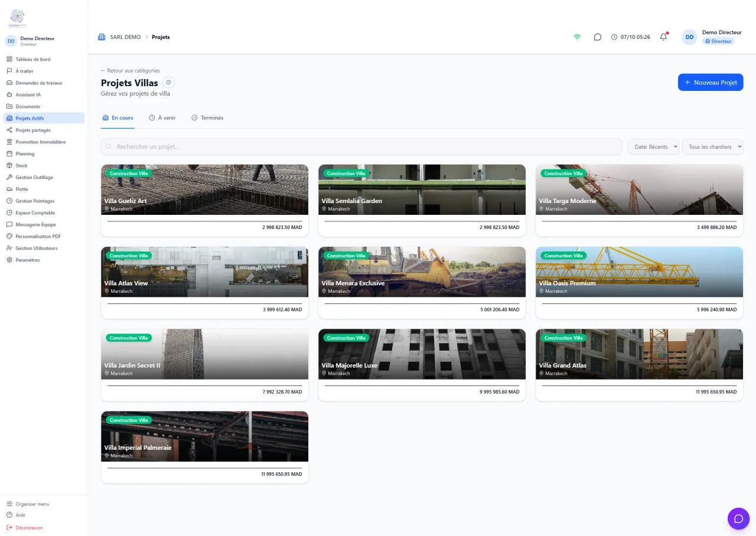Open the Documents folder icon

tap(9, 106)
